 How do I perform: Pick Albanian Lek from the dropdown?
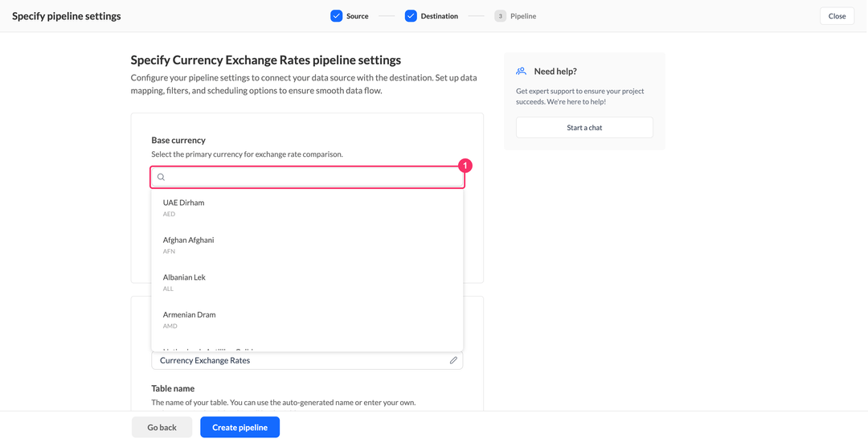point(307,282)
